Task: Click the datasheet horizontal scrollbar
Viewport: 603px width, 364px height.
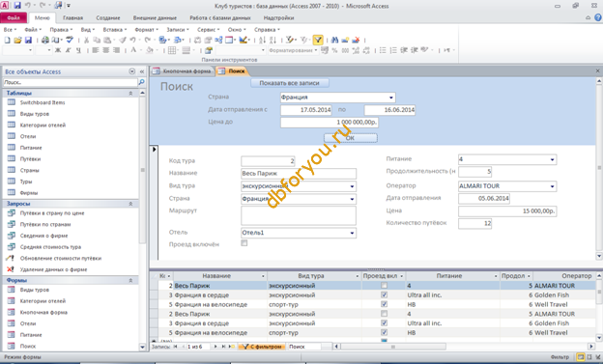Action: (x=464, y=347)
